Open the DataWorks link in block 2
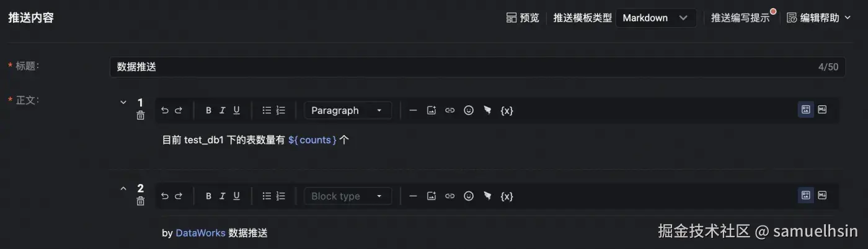Viewport: 868px width, 249px height. [x=200, y=233]
